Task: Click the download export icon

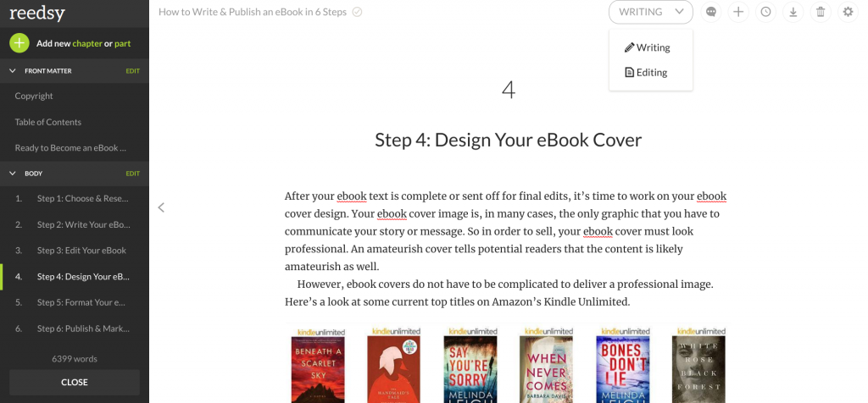Action: 793,12
